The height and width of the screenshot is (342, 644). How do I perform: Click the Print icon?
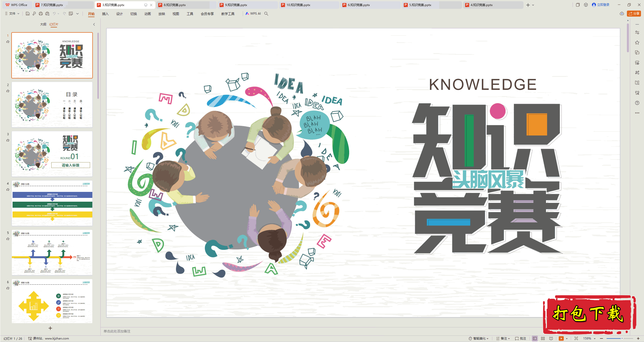pyautogui.click(x=41, y=14)
